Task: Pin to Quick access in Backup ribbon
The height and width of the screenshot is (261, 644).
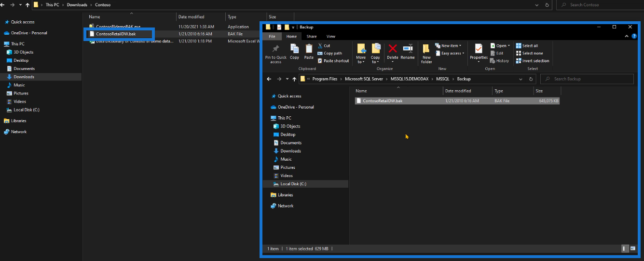Action: click(x=276, y=53)
